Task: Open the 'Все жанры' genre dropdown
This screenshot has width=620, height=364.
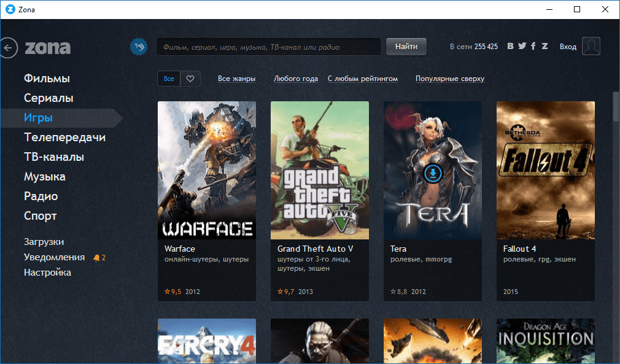Action: [x=236, y=79]
